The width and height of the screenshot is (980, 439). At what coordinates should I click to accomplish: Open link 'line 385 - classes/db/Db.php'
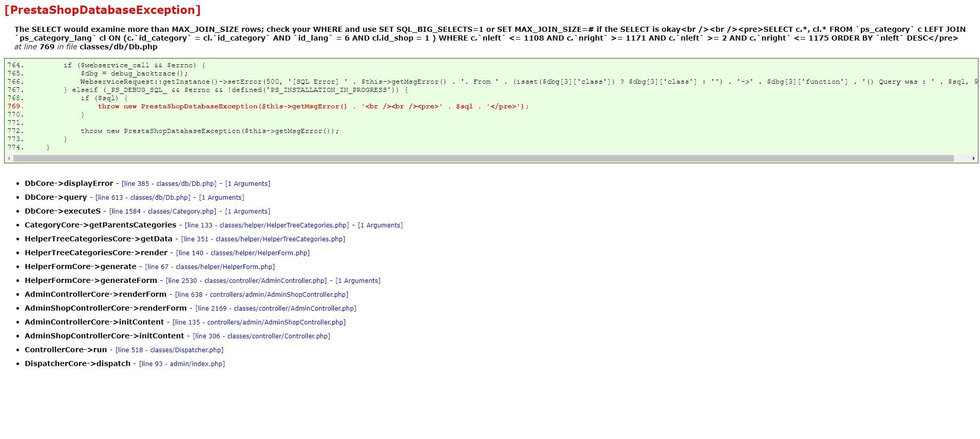click(x=169, y=184)
